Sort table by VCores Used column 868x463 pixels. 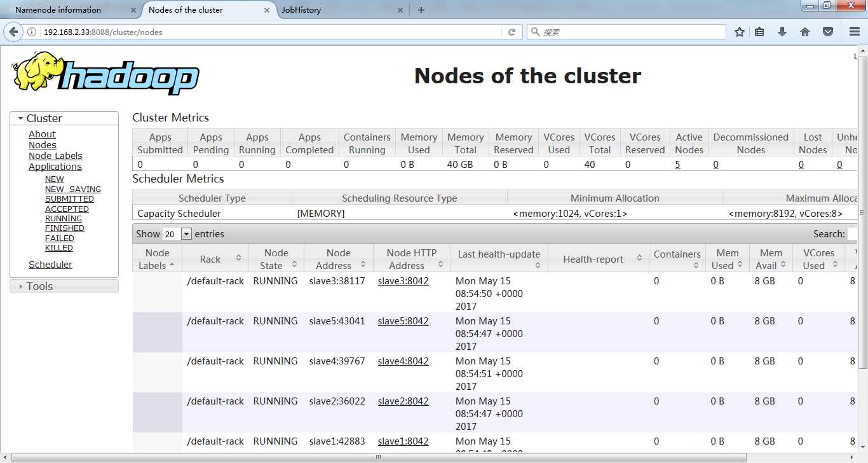818,259
